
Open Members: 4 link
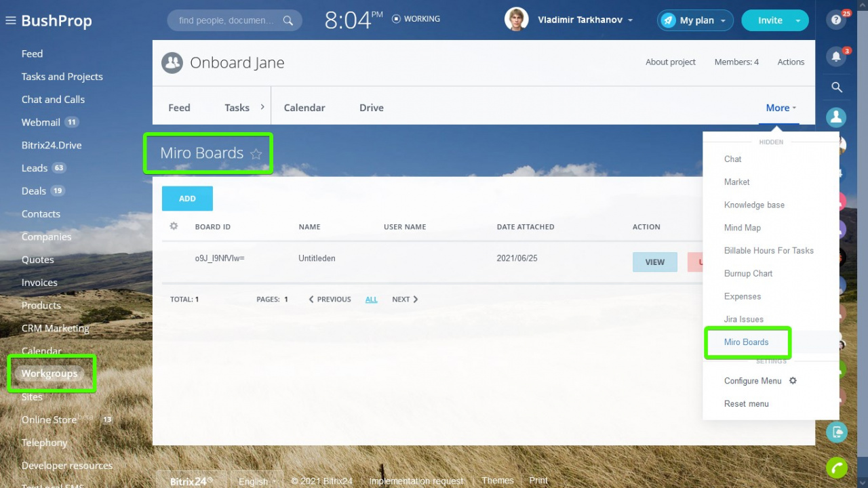pos(736,62)
